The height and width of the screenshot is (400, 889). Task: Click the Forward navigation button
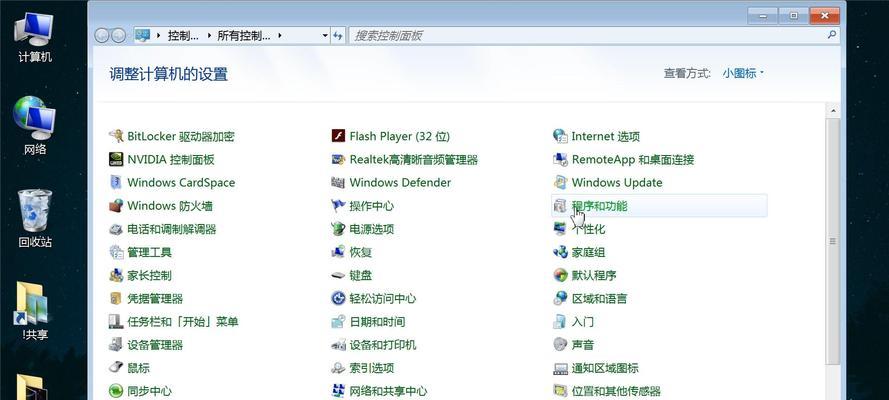[x=118, y=36]
